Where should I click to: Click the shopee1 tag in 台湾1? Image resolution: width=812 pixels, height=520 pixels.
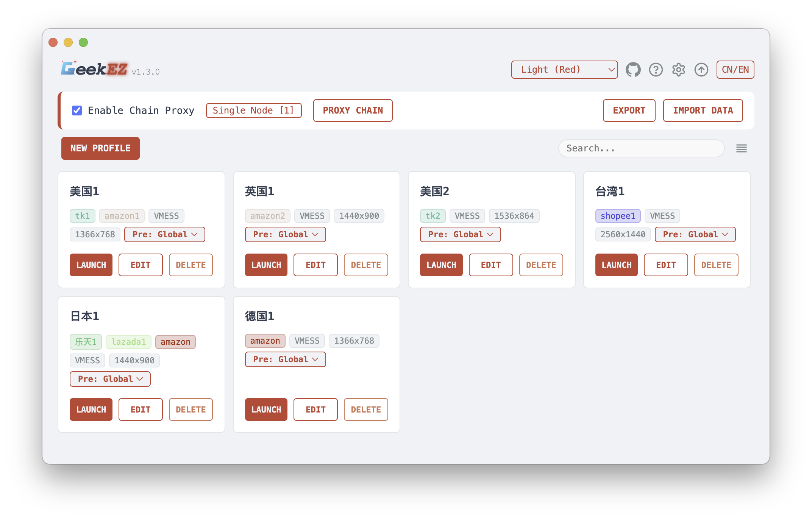tap(618, 216)
